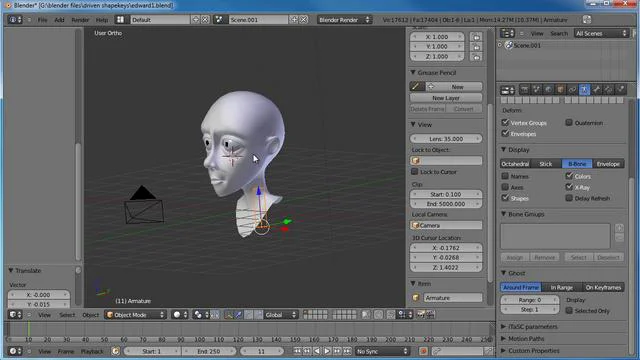Toggle the Quaternion checkbox
The image size is (640, 360).
569,122
